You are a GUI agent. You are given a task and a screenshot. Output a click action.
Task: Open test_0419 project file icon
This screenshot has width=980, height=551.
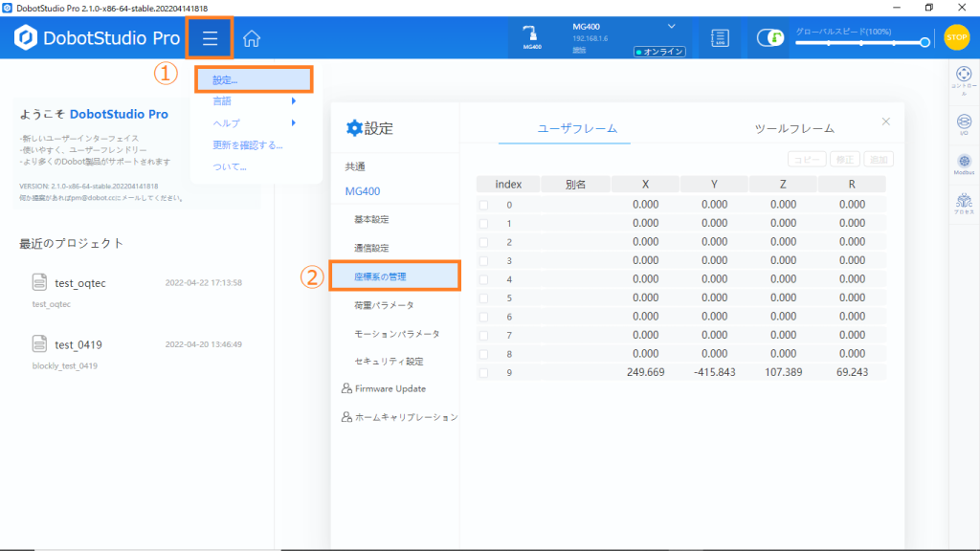tap(39, 344)
